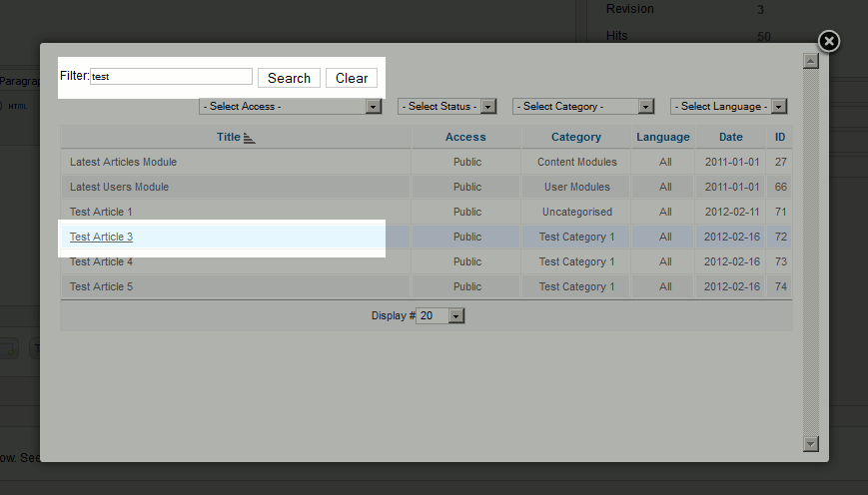Select the Latest Articles Module article
Image resolution: width=868 pixels, height=495 pixels.
pos(123,162)
